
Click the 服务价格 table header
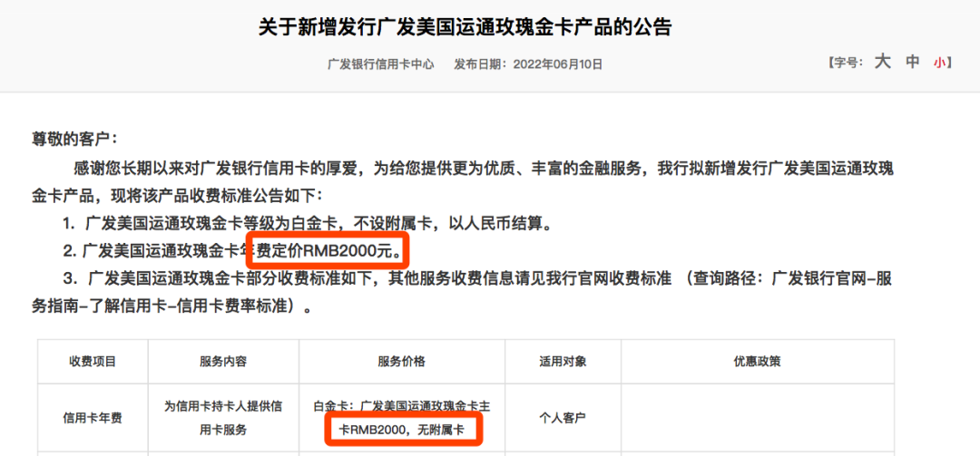[x=402, y=362]
